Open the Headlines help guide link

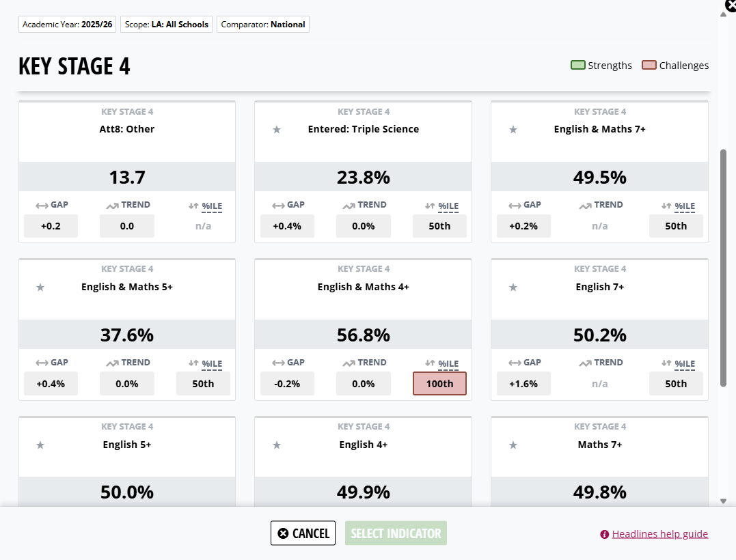(659, 534)
